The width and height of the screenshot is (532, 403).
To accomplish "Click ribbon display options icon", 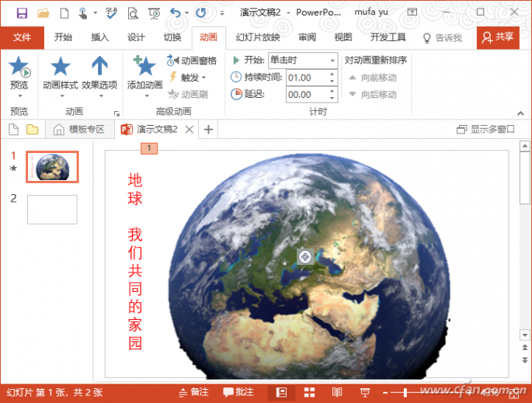I will pyautogui.click(x=412, y=12).
